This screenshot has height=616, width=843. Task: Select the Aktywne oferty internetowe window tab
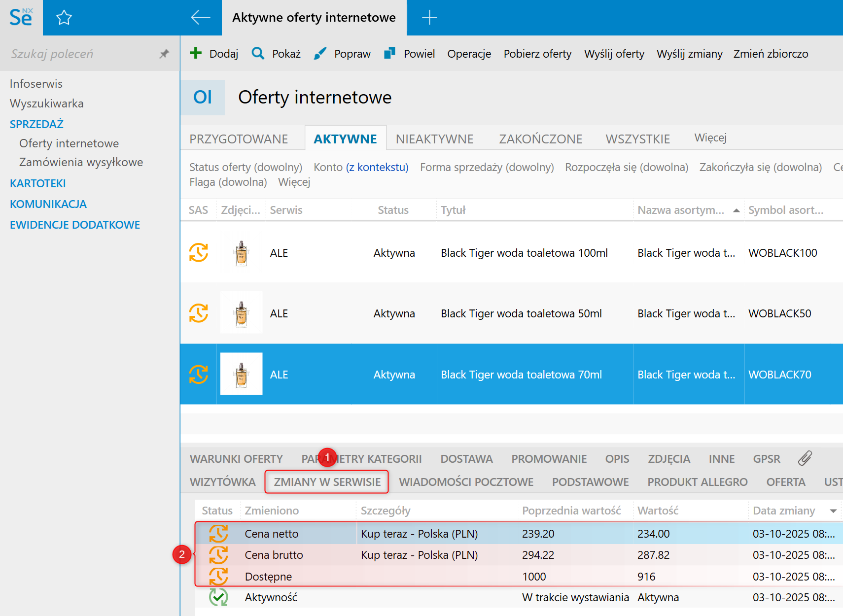[x=314, y=18]
